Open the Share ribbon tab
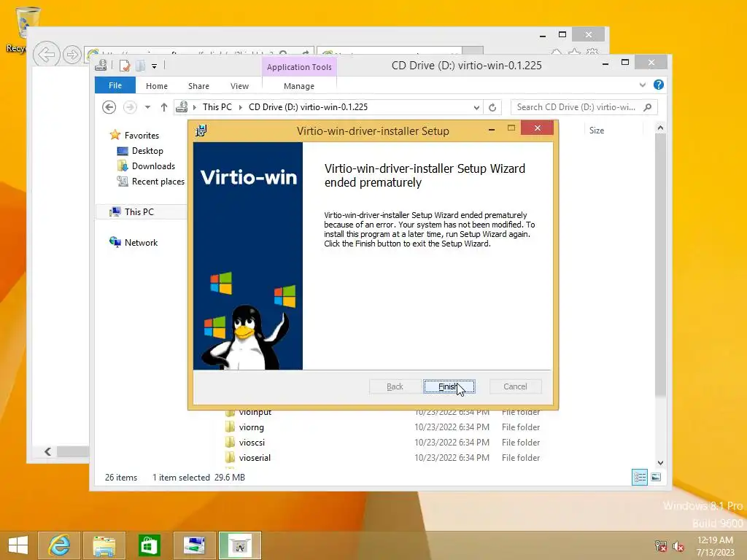Viewport: 747px width, 560px height. point(198,86)
